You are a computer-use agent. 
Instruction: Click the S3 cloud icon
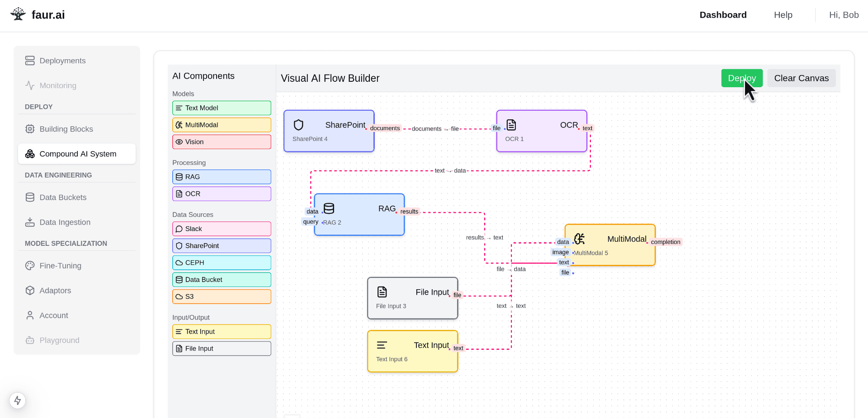tap(179, 296)
